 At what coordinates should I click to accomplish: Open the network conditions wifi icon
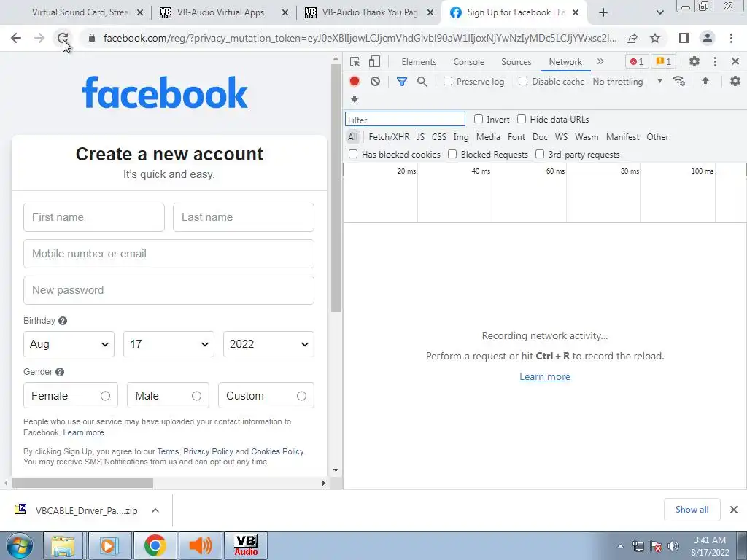[x=679, y=82]
